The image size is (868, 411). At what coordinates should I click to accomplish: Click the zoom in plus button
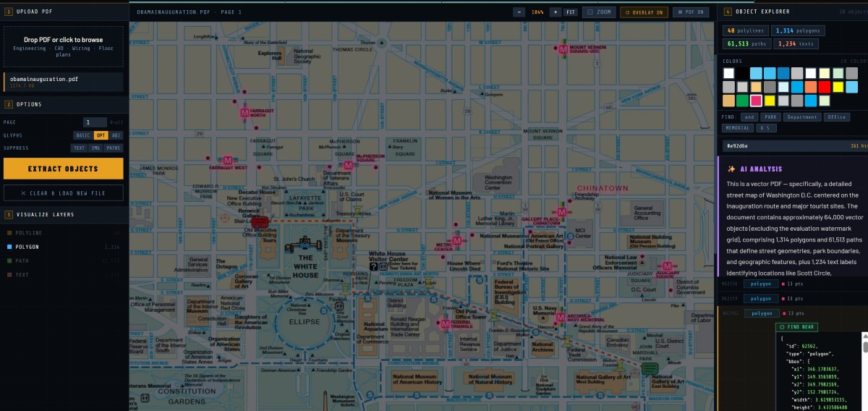point(555,12)
